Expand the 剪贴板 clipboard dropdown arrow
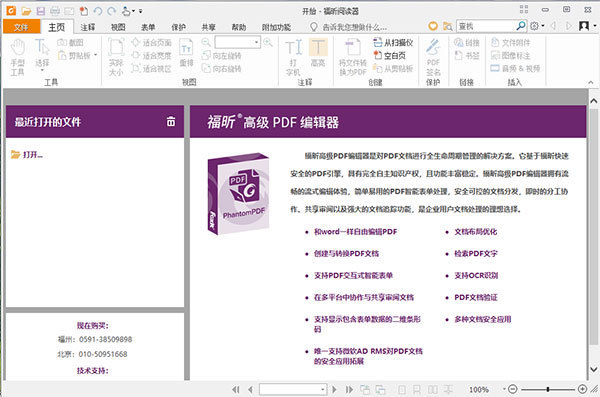600x397 pixels. (95, 56)
